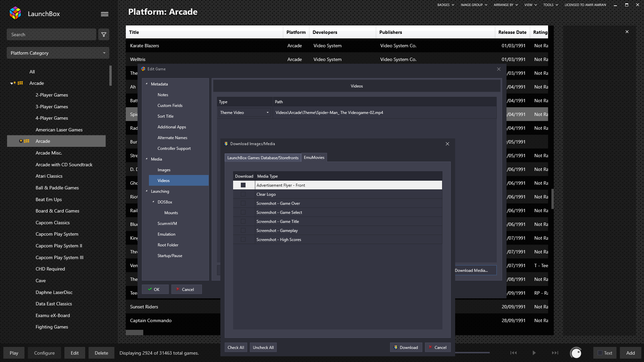Cancel the Edit Game dialog
Viewport: 644px width, 362px height.
coord(186,289)
